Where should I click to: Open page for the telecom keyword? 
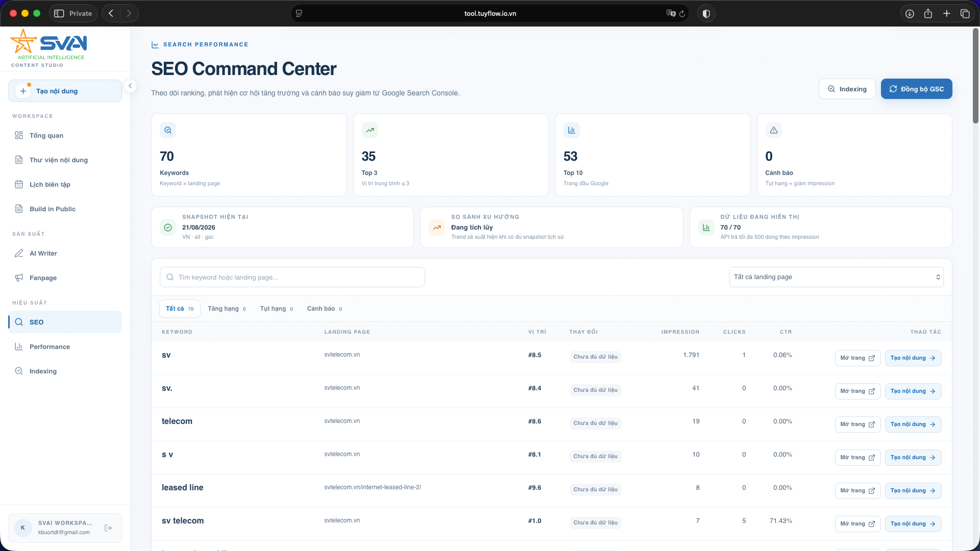tap(857, 424)
